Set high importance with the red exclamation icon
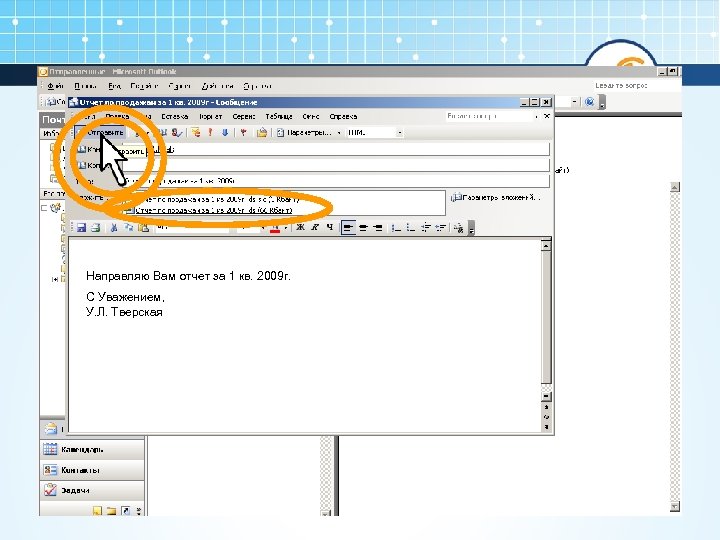 [x=210, y=133]
